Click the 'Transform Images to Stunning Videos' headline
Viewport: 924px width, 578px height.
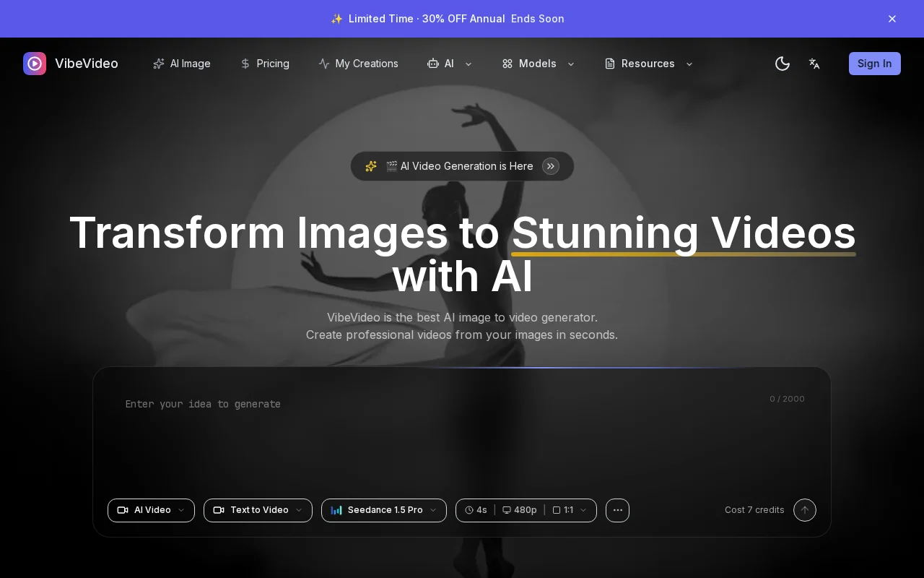pyautogui.click(x=462, y=254)
